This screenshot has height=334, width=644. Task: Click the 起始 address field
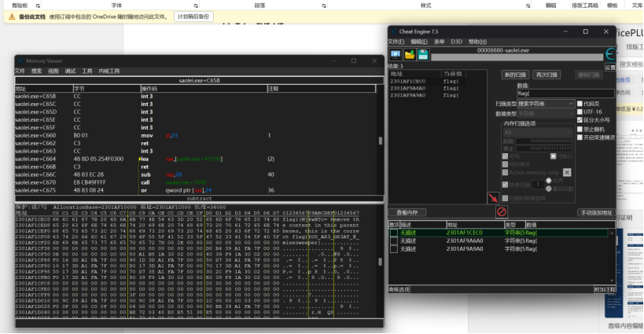(x=544, y=141)
